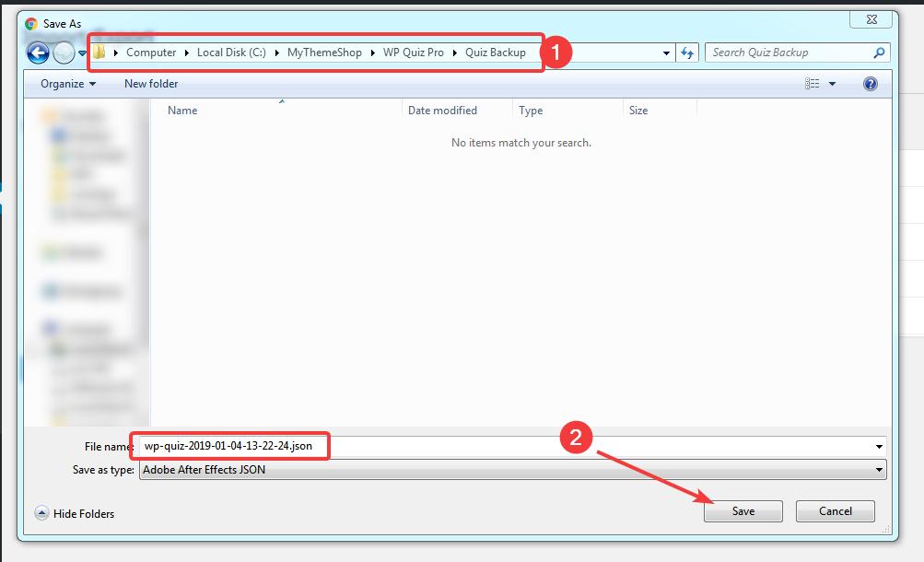Select the file name input field
924x562 pixels.
point(229,446)
